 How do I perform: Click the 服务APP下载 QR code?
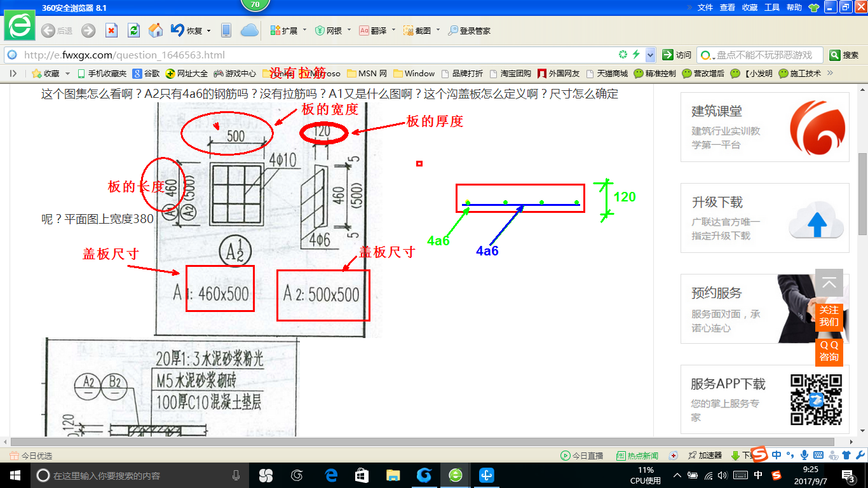816,400
